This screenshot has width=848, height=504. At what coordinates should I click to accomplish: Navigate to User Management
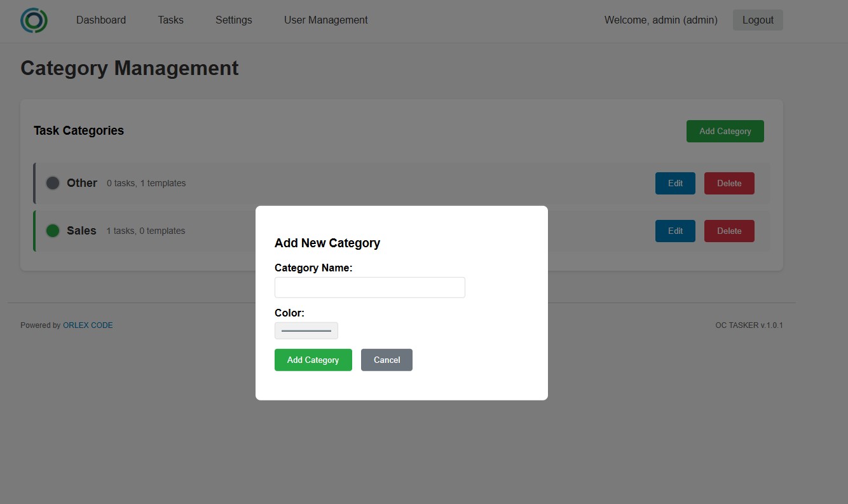click(325, 20)
